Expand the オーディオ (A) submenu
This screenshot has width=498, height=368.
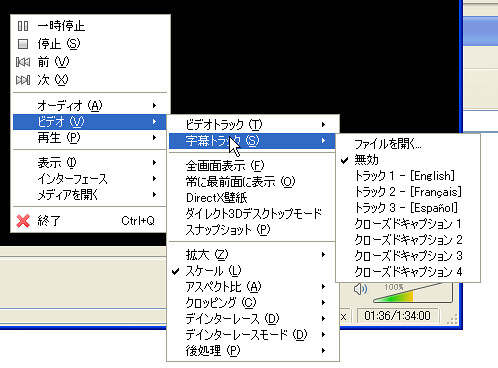(89, 106)
